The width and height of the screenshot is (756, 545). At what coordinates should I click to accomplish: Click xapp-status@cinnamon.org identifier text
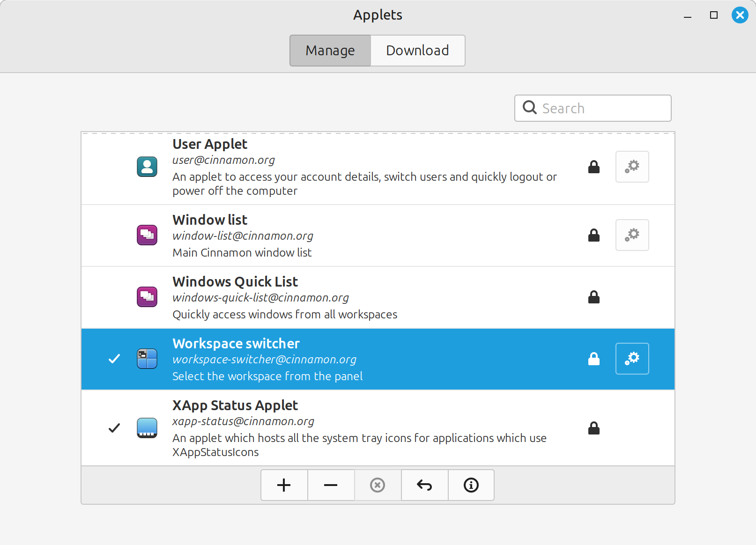point(243,421)
